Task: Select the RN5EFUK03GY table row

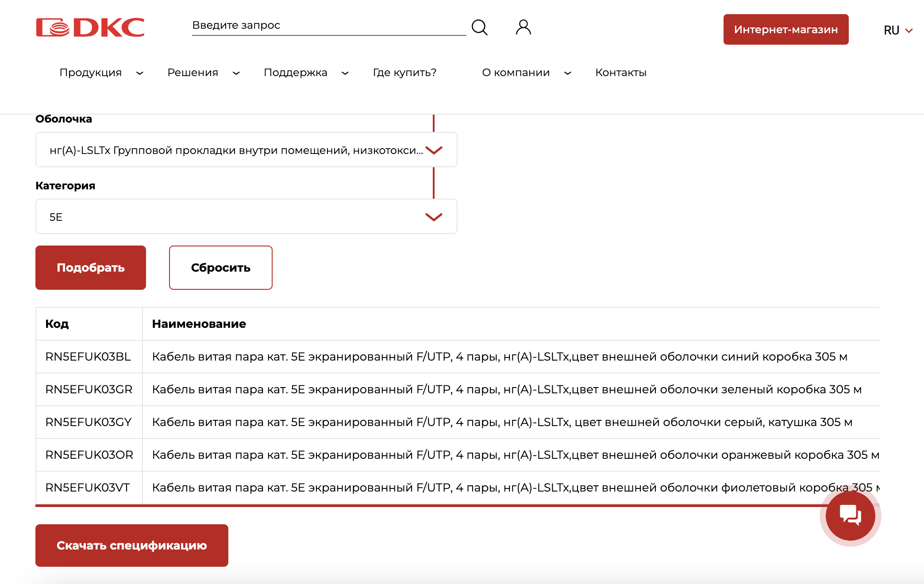Action: pyautogui.click(x=458, y=422)
